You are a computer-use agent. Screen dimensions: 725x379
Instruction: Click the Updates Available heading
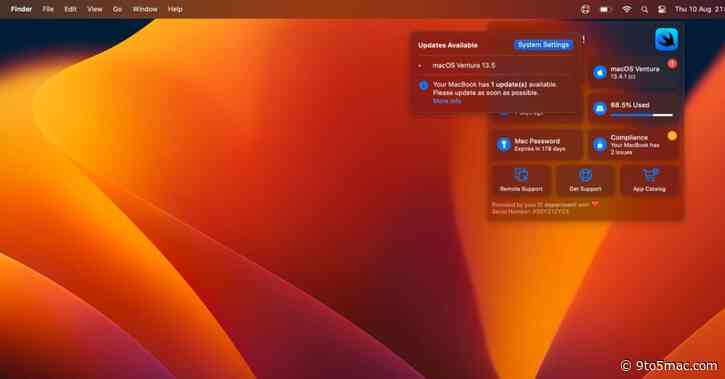pos(448,45)
